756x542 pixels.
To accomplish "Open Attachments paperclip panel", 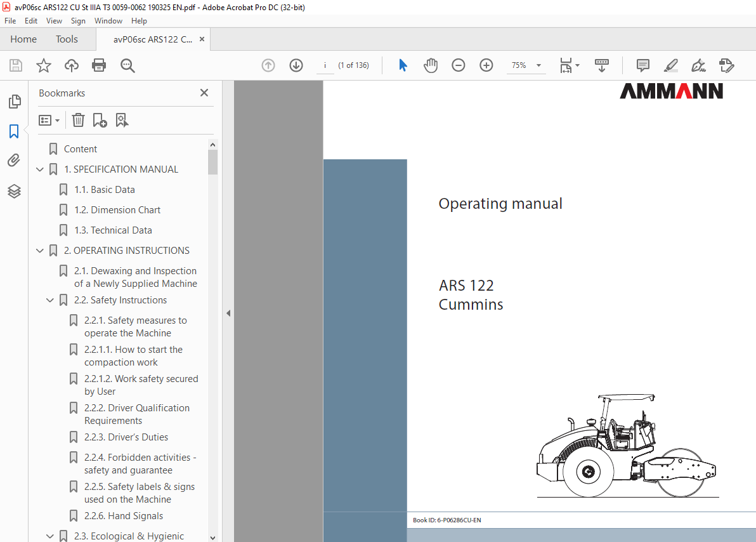I will click(14, 160).
